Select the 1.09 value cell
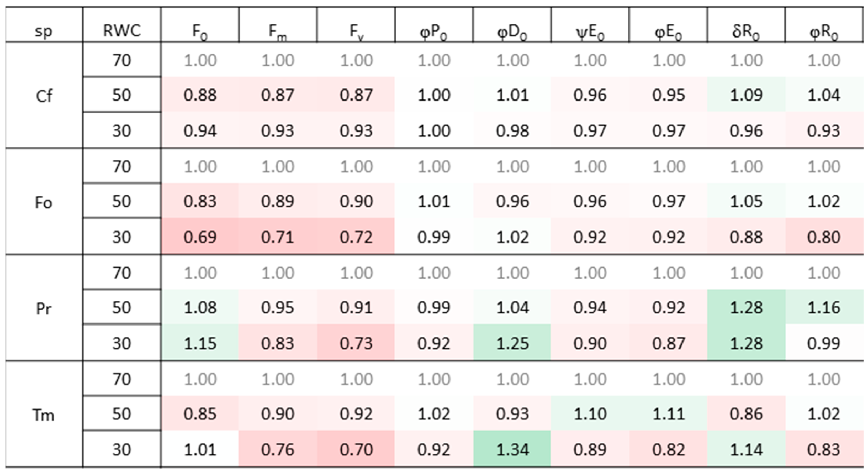Image resolution: width=868 pixels, height=472 pixels. click(746, 95)
